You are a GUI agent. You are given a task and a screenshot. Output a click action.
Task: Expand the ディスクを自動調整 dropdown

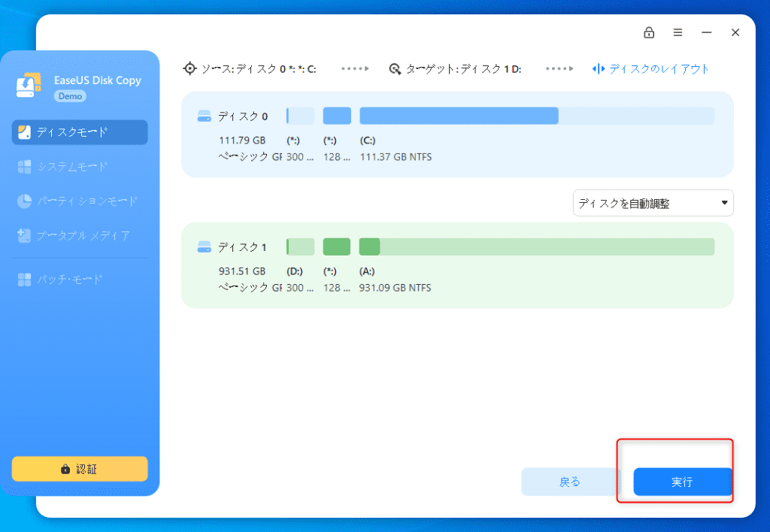(653, 203)
